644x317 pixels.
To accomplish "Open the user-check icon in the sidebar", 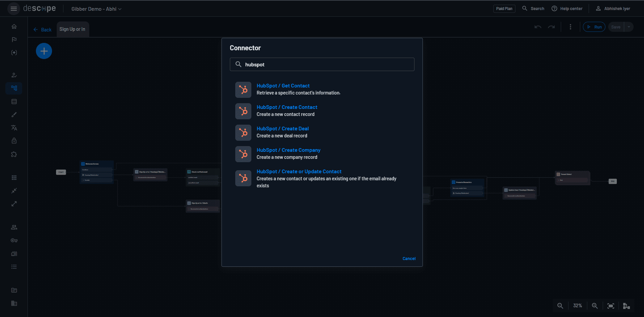I will 14,75.
